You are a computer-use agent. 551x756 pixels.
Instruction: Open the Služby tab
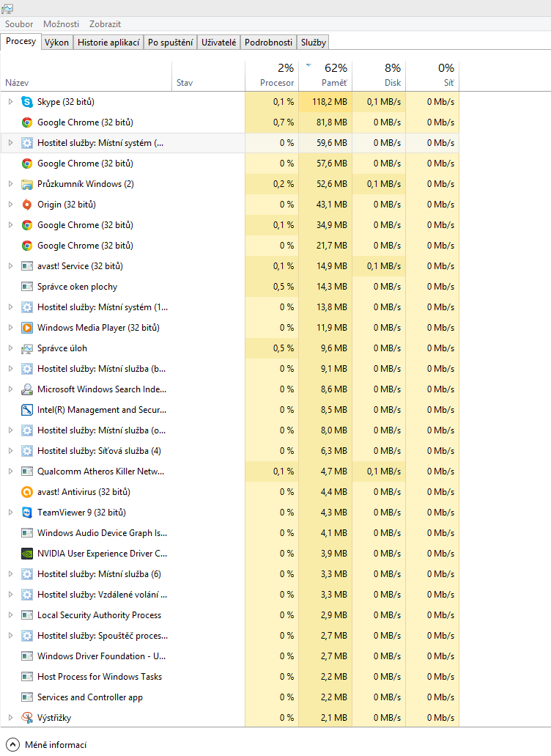click(314, 43)
